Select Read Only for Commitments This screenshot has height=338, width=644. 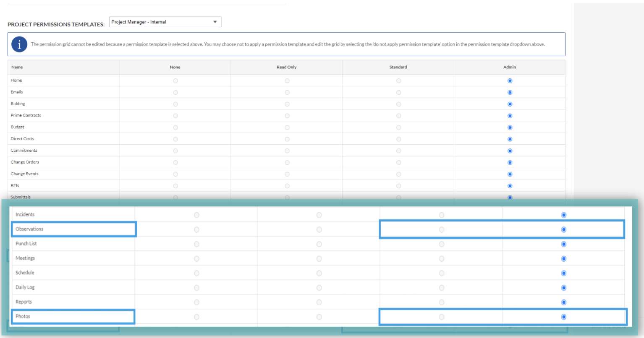(x=287, y=151)
